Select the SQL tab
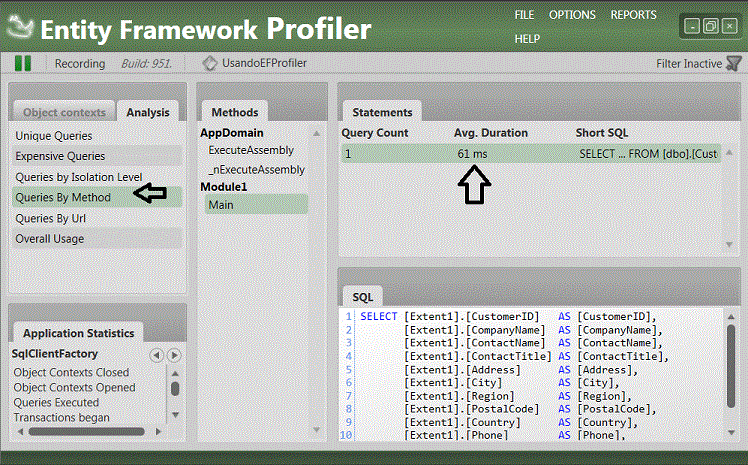748x465 pixels. click(363, 297)
